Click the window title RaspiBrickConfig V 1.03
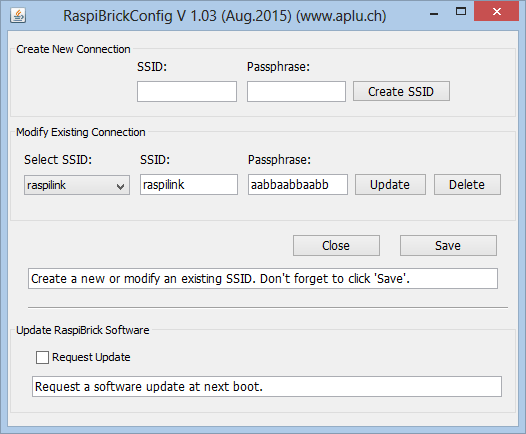Viewport: 526px width, 434px height. [x=225, y=16]
